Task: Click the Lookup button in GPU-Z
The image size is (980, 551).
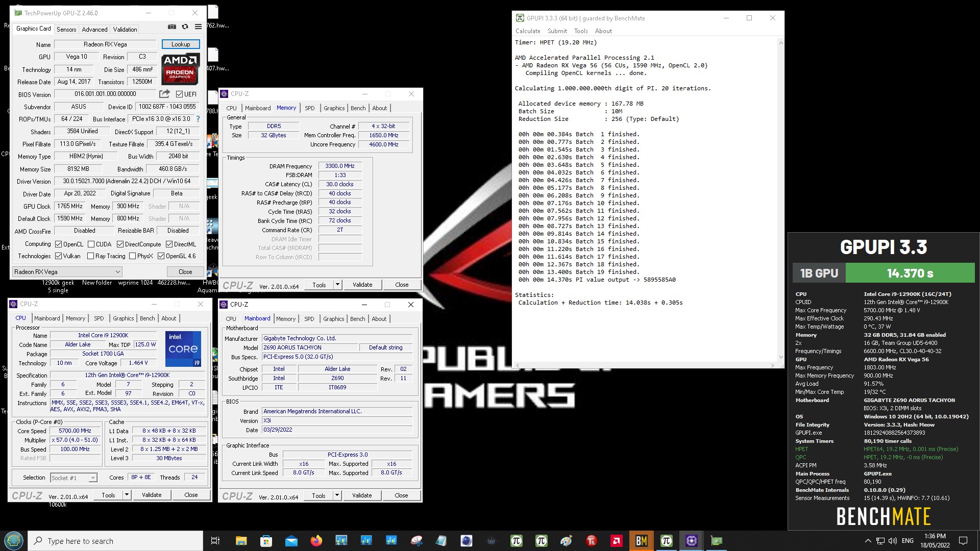Action: 181,44
